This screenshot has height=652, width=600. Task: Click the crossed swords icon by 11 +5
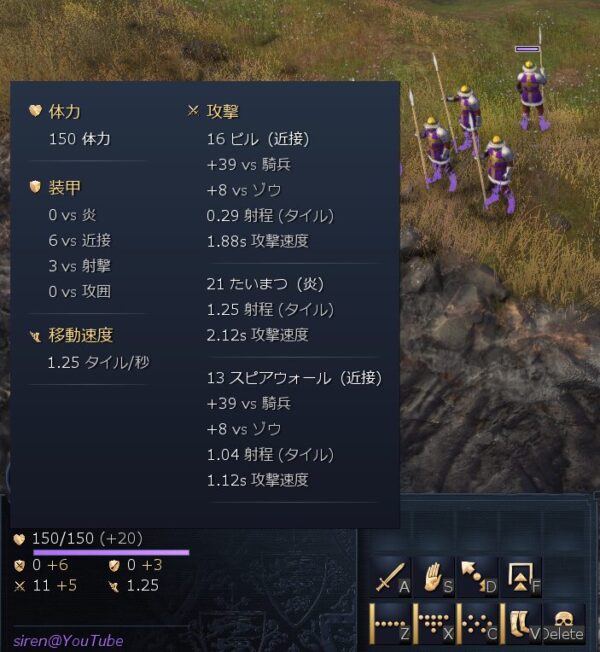tap(20, 586)
